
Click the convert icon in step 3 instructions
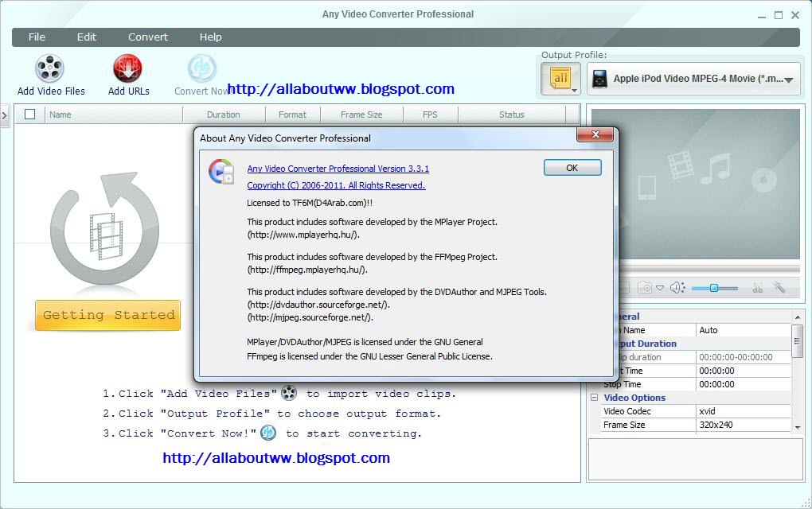268,433
